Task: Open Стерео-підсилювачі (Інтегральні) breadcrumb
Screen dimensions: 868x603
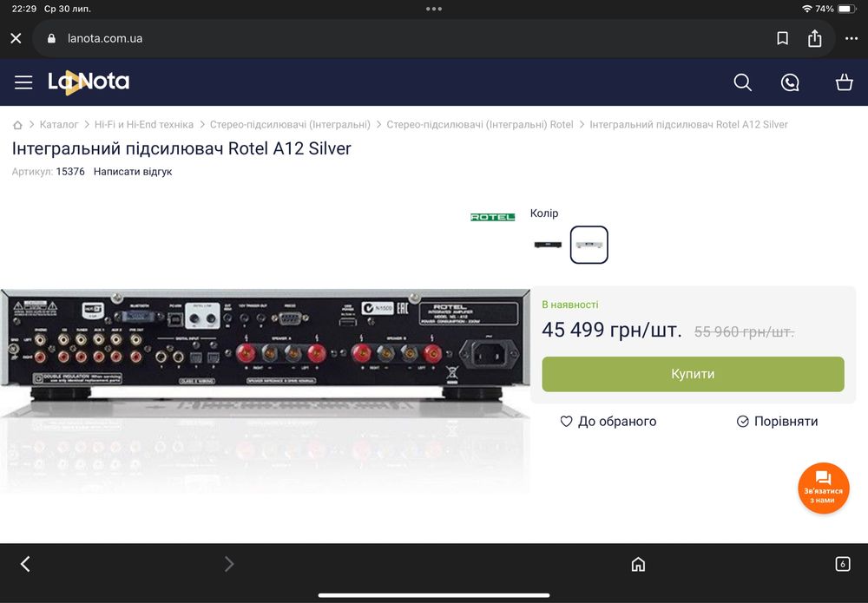Action: coord(290,124)
